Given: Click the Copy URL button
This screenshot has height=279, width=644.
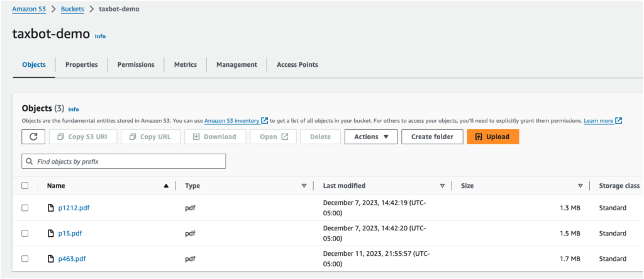Looking at the screenshot, I should (151, 137).
